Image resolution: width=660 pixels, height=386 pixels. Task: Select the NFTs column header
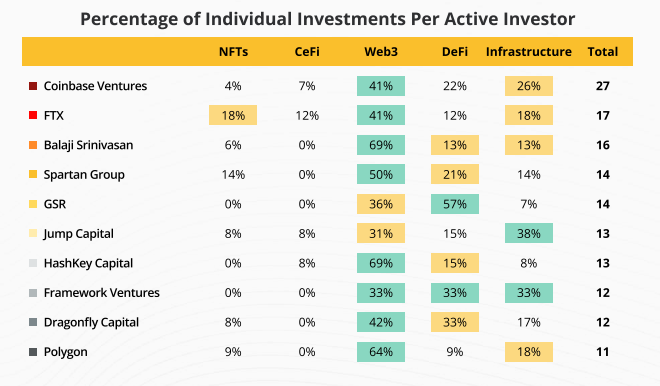click(x=233, y=52)
